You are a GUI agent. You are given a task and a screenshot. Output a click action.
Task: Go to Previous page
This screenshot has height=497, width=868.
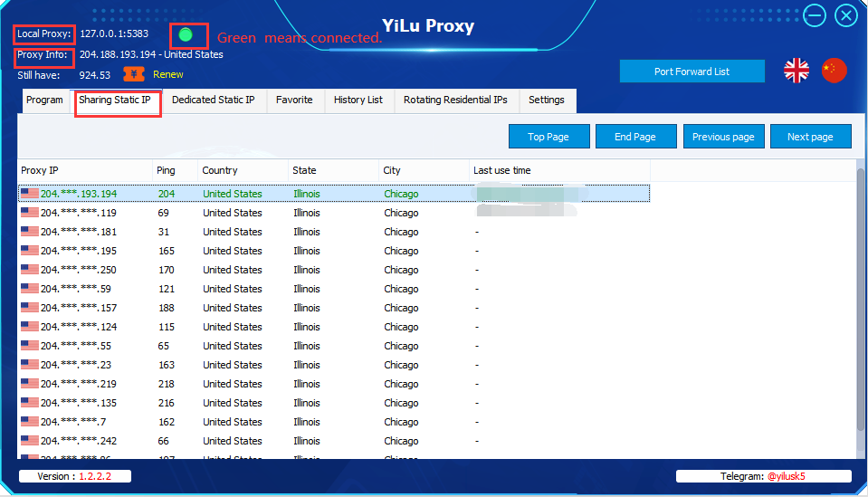click(x=723, y=137)
